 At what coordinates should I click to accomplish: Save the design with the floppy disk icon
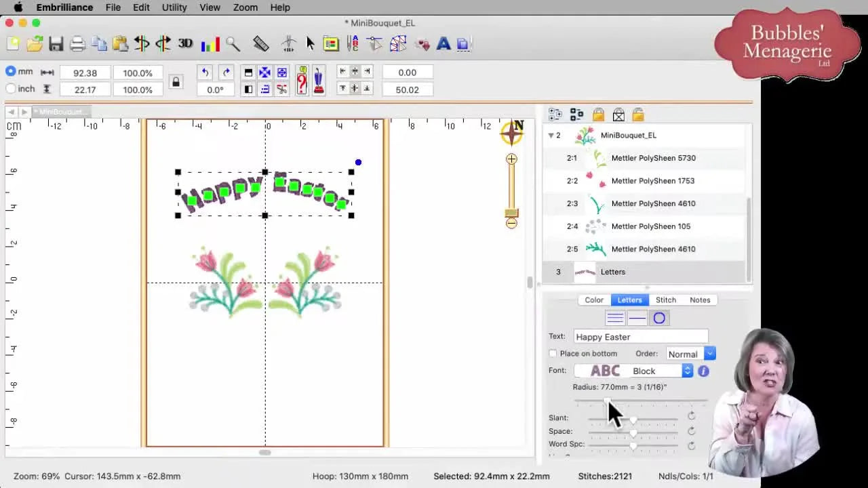coord(56,44)
